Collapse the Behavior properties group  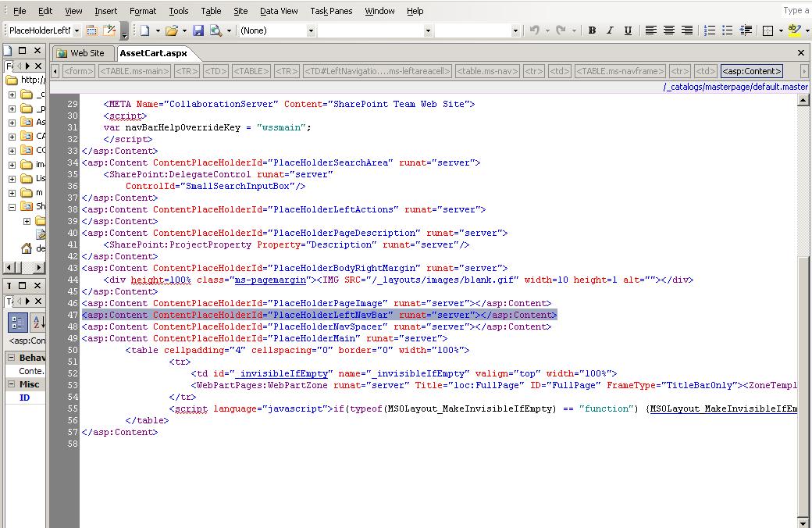(11, 358)
